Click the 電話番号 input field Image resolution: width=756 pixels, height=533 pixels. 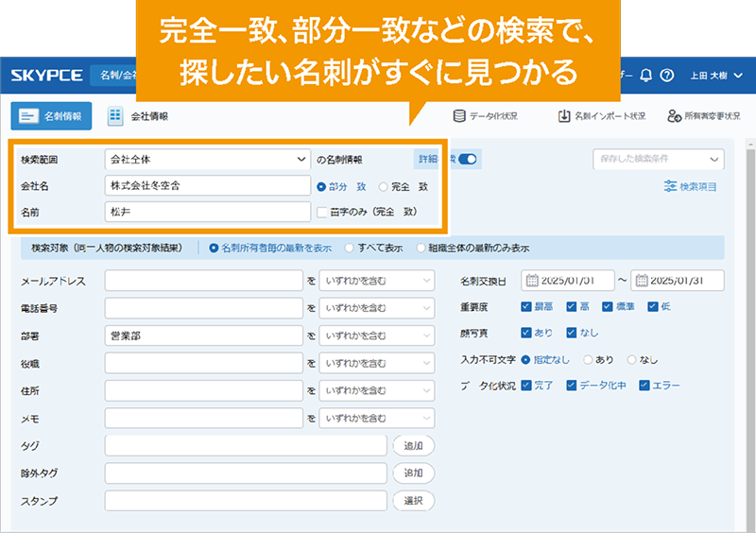pyautogui.click(x=203, y=308)
